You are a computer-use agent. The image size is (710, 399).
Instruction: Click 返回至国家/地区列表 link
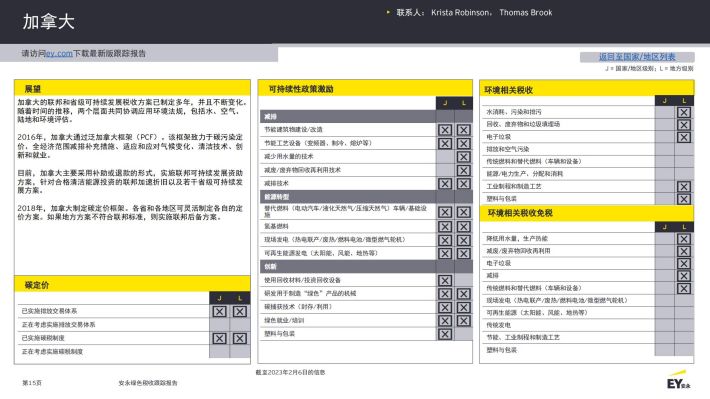[637, 57]
